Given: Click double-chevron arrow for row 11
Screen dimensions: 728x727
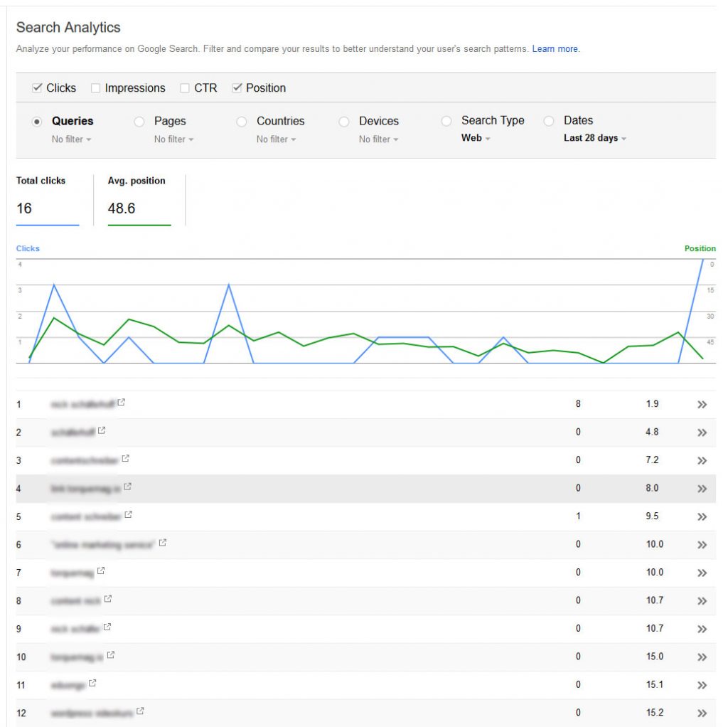Looking at the screenshot, I should [702, 685].
